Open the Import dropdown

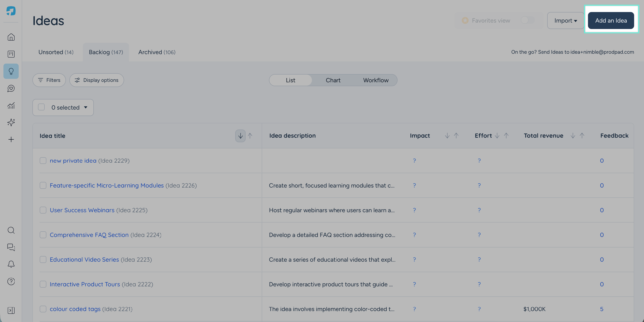565,21
